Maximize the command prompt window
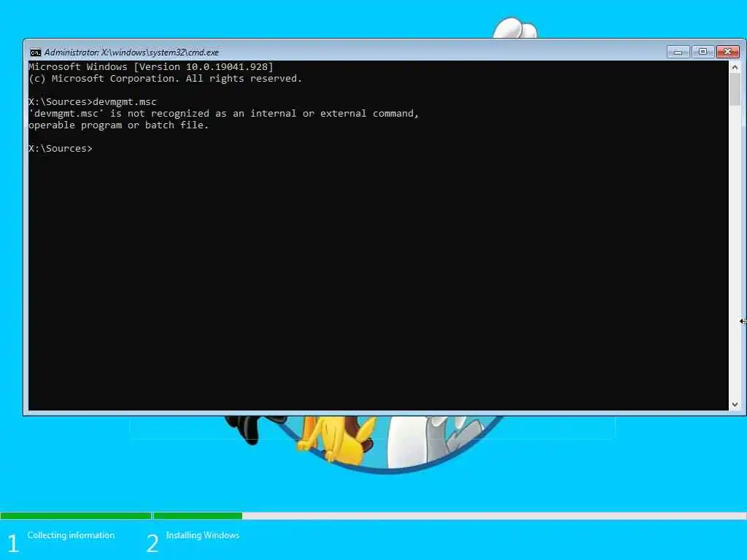This screenshot has width=747, height=560. pos(703,52)
